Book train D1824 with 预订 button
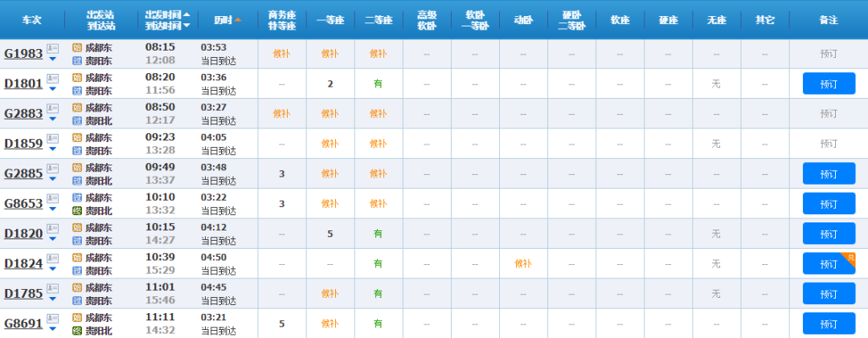 point(829,264)
